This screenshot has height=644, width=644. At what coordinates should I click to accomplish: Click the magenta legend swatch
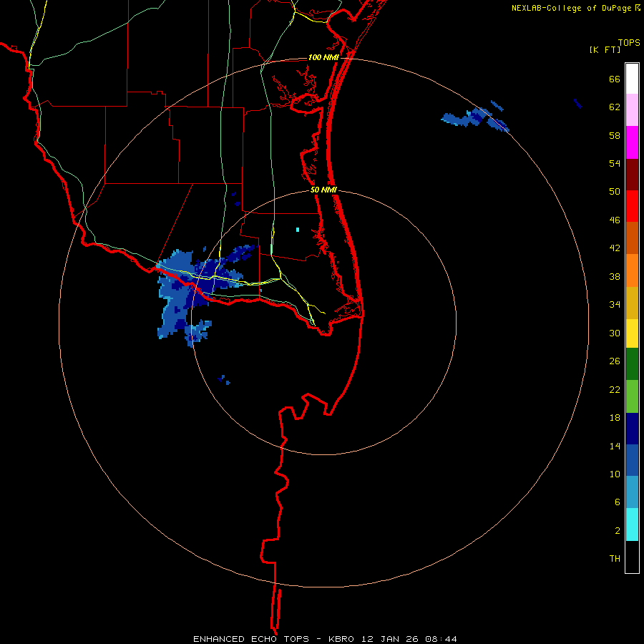click(632, 142)
